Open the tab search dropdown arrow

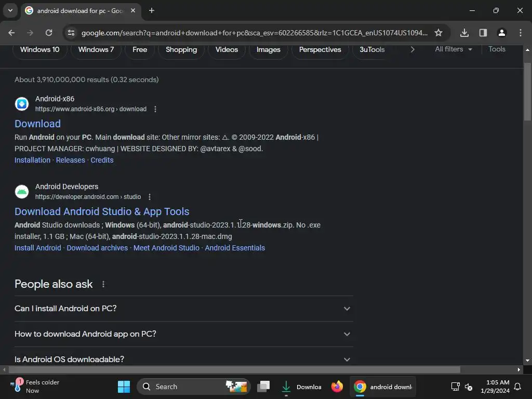(x=10, y=10)
